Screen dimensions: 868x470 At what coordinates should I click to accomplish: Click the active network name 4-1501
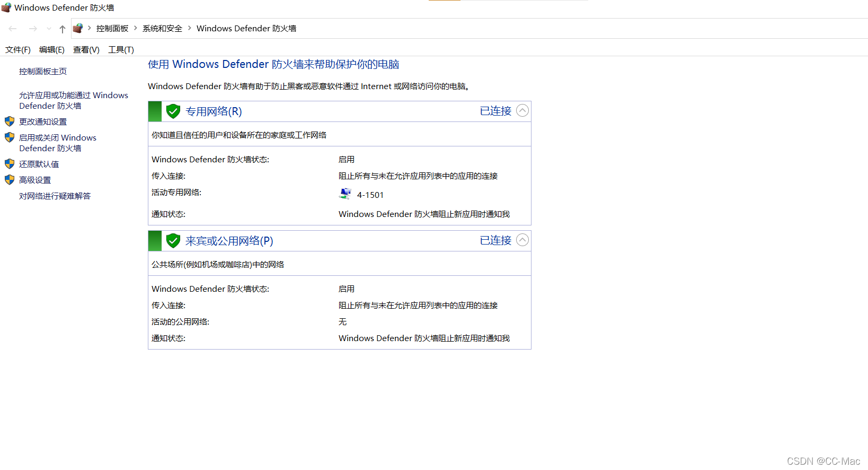pos(370,195)
